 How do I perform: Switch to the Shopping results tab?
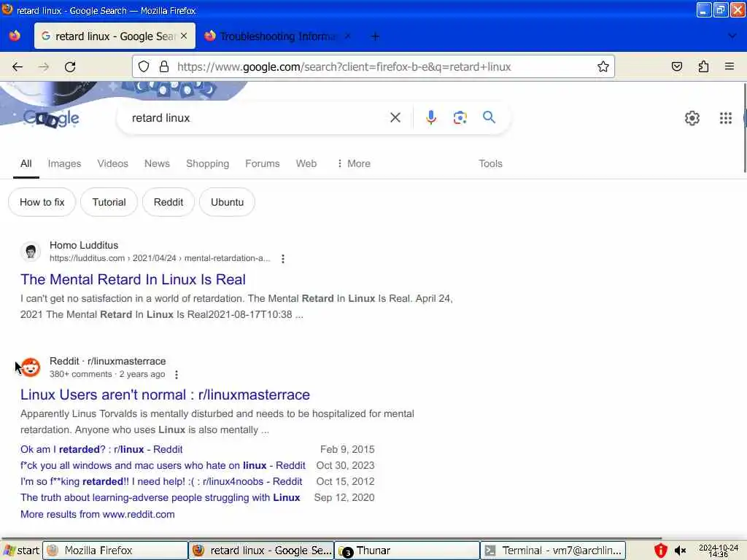pos(207,163)
